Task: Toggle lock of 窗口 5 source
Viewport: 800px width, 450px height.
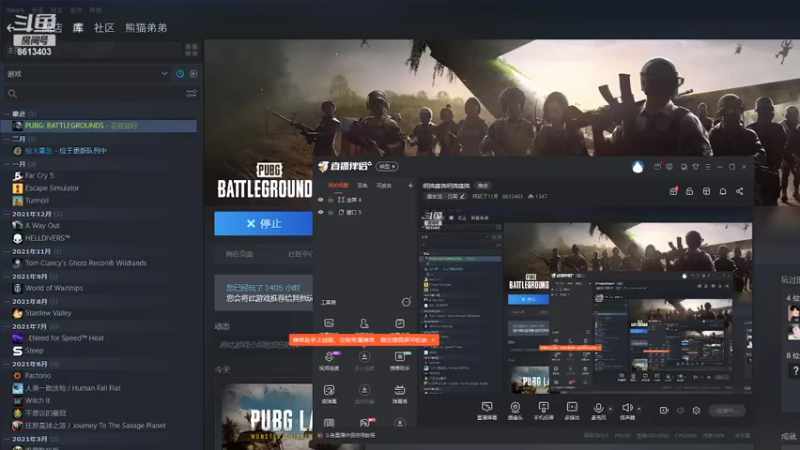Action: click(x=331, y=212)
